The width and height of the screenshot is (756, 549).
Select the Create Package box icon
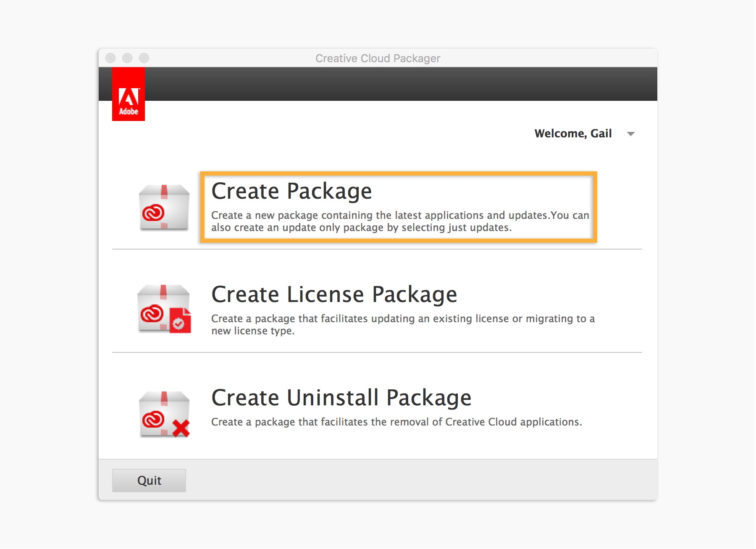164,209
